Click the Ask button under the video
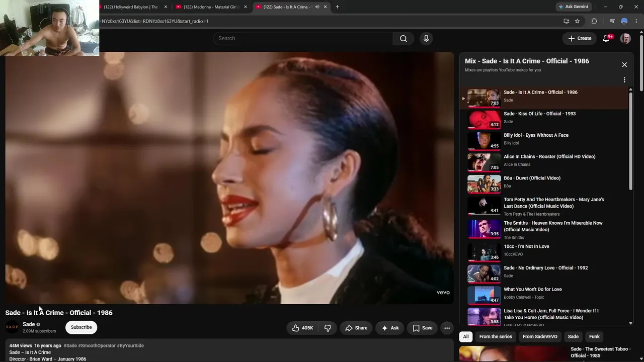 coord(390,328)
